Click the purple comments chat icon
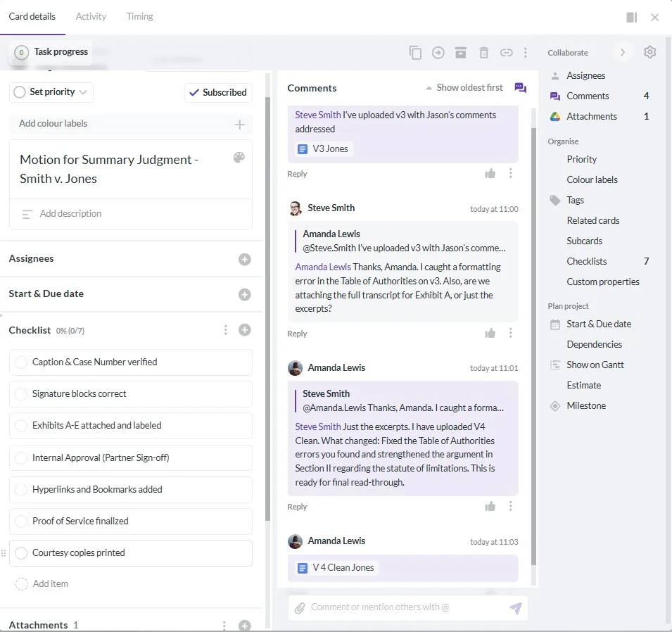 (x=520, y=87)
